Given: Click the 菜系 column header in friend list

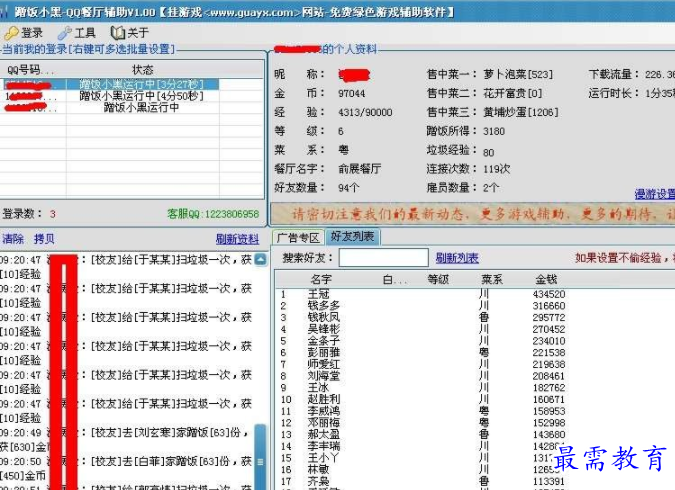Looking at the screenshot, I should pos(492,279).
